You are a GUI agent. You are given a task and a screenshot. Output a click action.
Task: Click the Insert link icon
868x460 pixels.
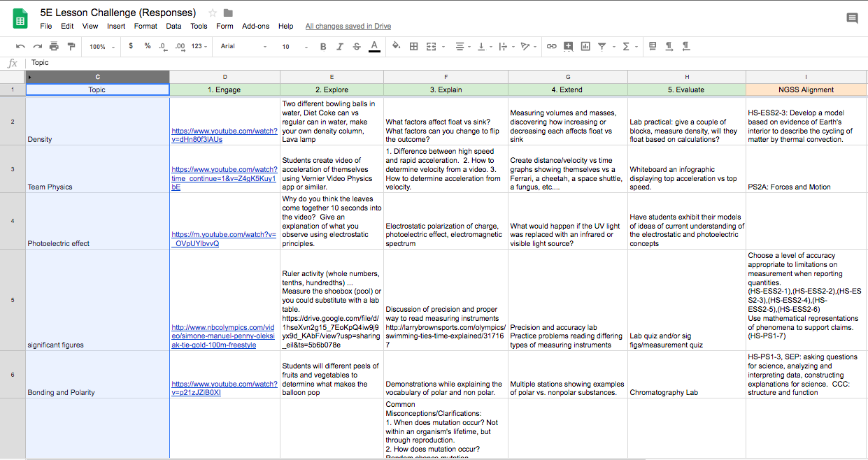click(x=551, y=46)
